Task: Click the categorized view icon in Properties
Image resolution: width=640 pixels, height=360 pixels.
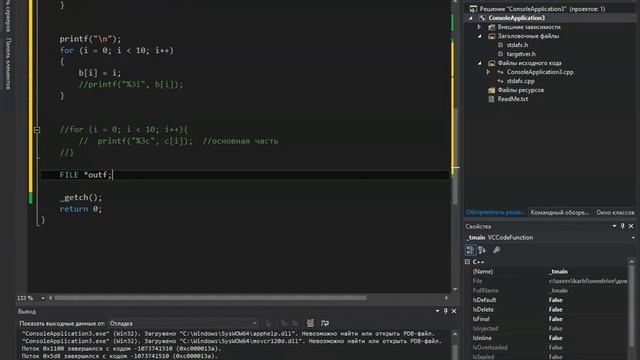Action: click(x=470, y=250)
